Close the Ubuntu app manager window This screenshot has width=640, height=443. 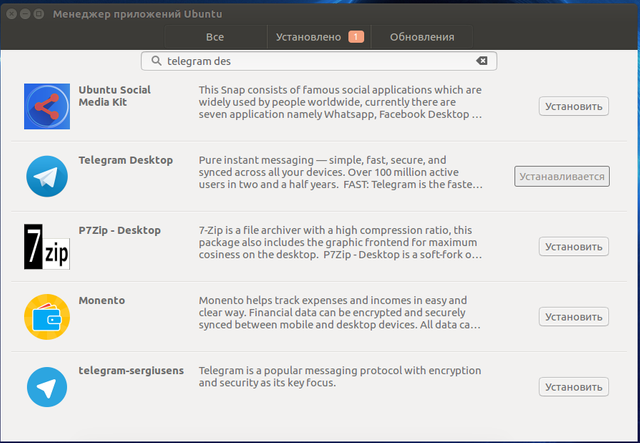[x=12, y=12]
